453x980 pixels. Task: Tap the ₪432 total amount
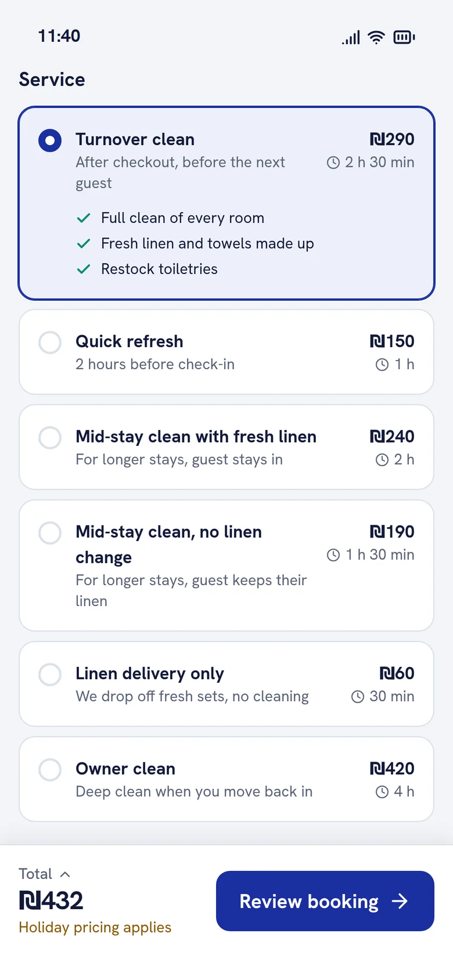pos(51,901)
